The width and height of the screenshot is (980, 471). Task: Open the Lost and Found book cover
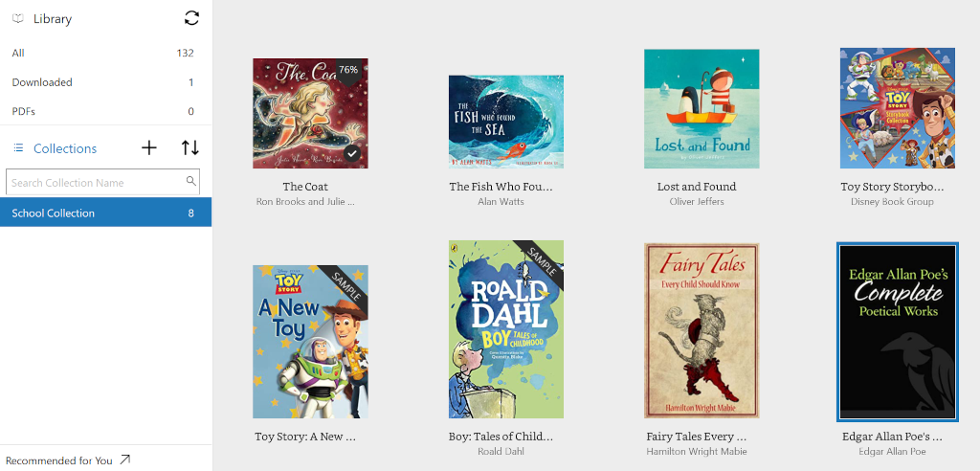702,108
